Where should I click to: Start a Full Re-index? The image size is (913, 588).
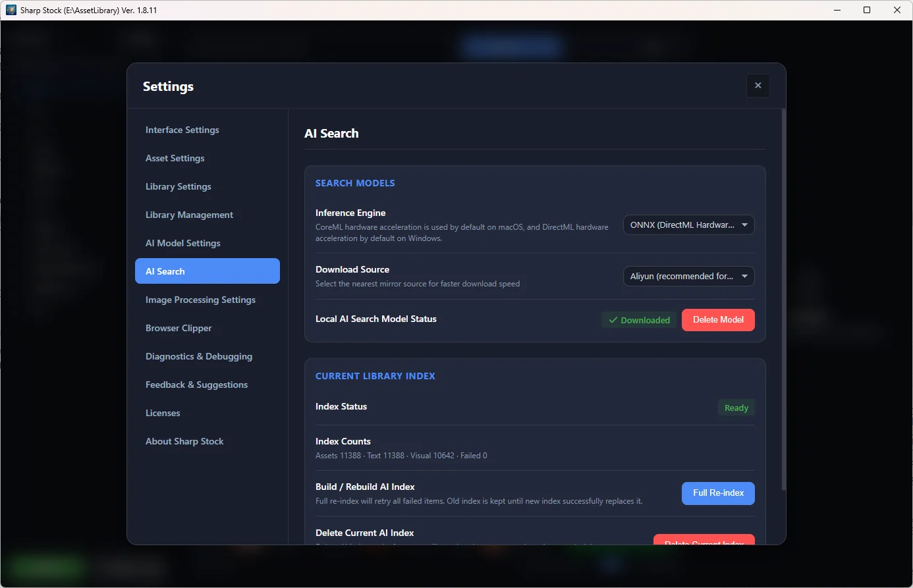tap(718, 493)
